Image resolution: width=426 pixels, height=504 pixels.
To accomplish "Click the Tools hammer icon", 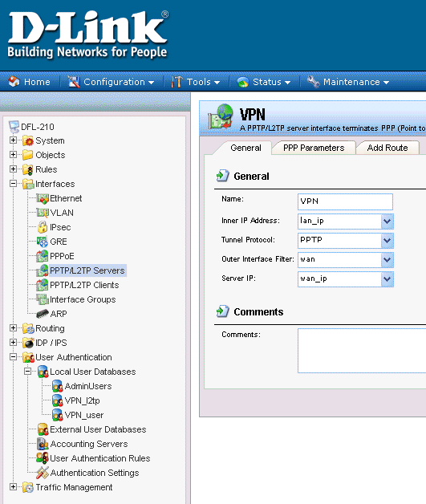I will (x=176, y=82).
